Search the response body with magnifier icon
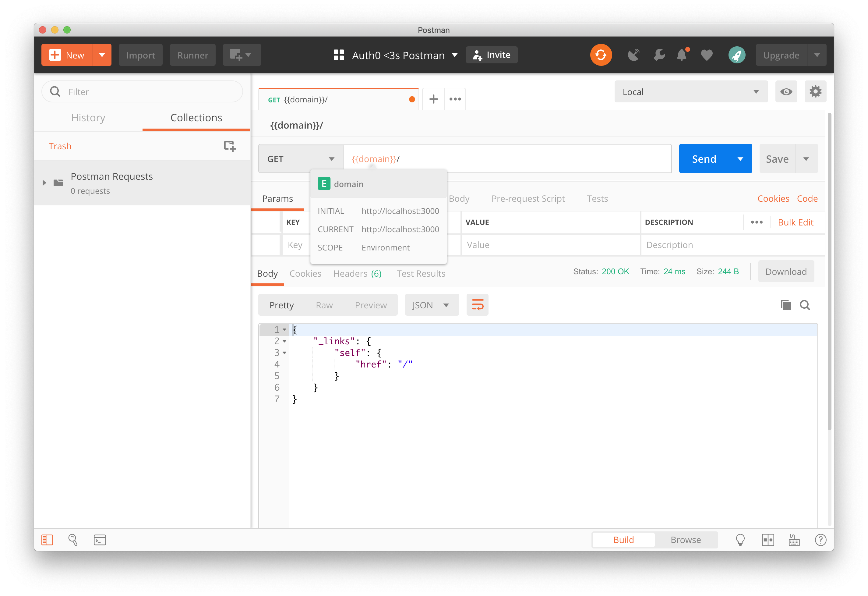This screenshot has width=868, height=596. (x=805, y=305)
